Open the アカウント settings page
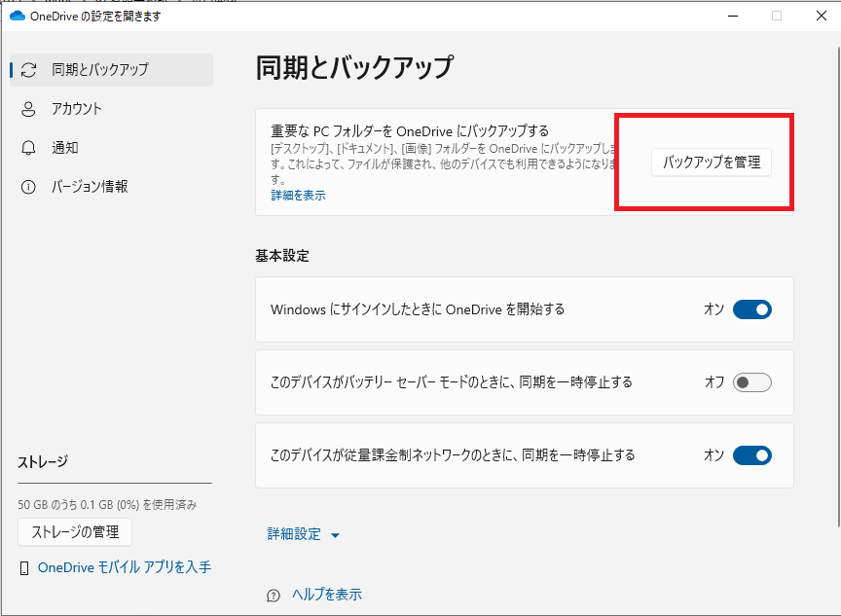Viewport: 841px width, 616px height. [112, 109]
